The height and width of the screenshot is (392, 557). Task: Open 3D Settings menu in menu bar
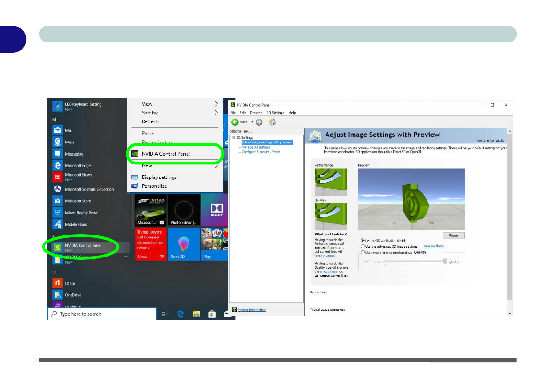[275, 113]
